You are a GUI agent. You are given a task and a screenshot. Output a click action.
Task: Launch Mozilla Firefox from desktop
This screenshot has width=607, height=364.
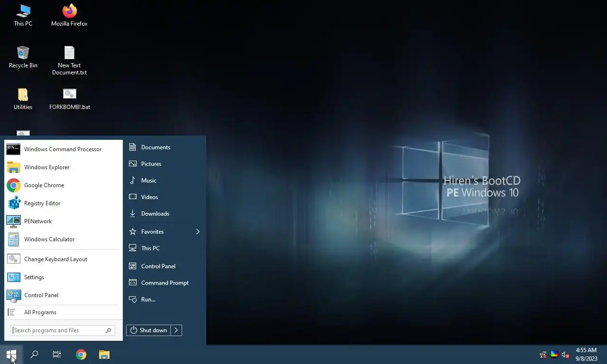click(x=69, y=15)
